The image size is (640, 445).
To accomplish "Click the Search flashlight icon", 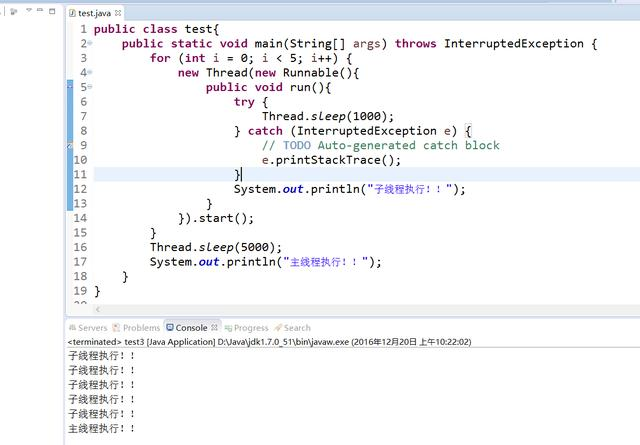I will (278, 327).
